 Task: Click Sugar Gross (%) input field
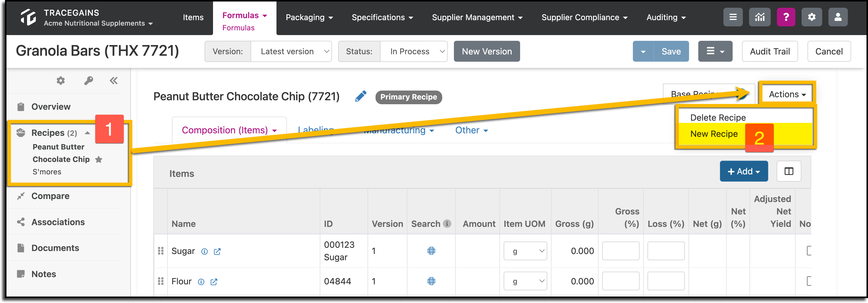coord(621,251)
